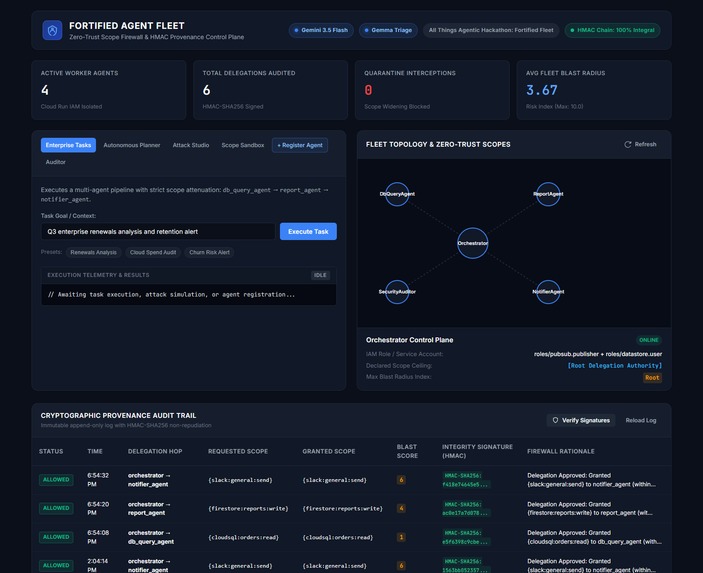The height and width of the screenshot is (573, 703).
Task: Click the refresh icon in Fleet Topology
Action: 628,144
